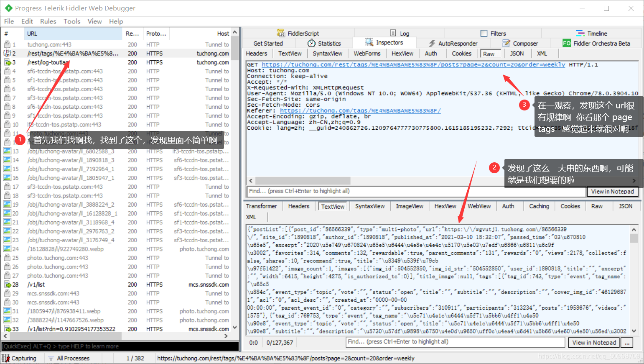Click the response ellipsis button

click(x=627, y=342)
